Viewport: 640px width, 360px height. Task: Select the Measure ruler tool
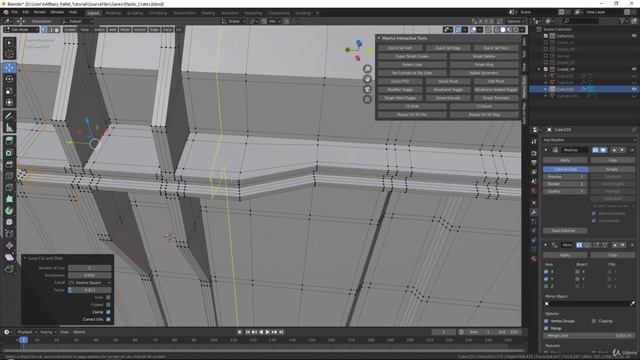coord(9,128)
